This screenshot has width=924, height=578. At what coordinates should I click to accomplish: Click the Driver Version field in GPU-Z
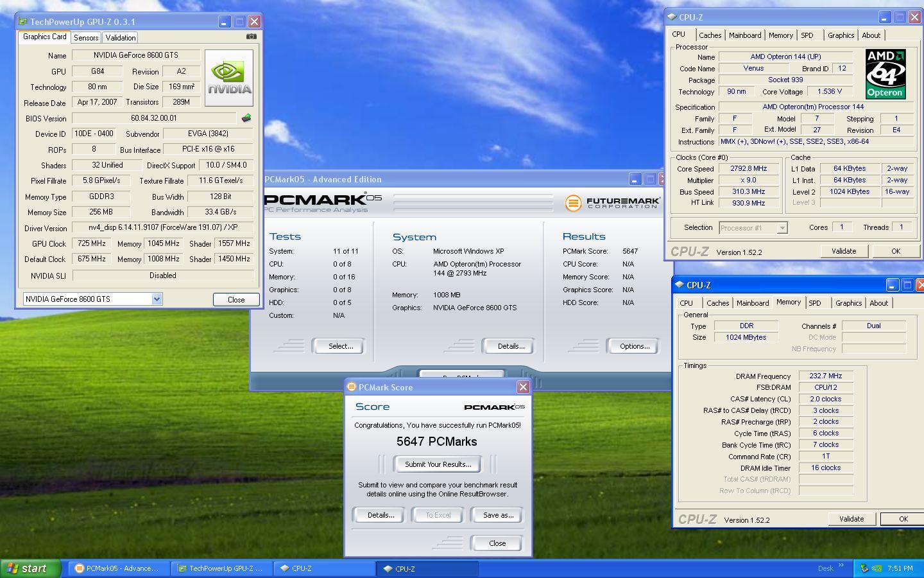[x=163, y=227]
